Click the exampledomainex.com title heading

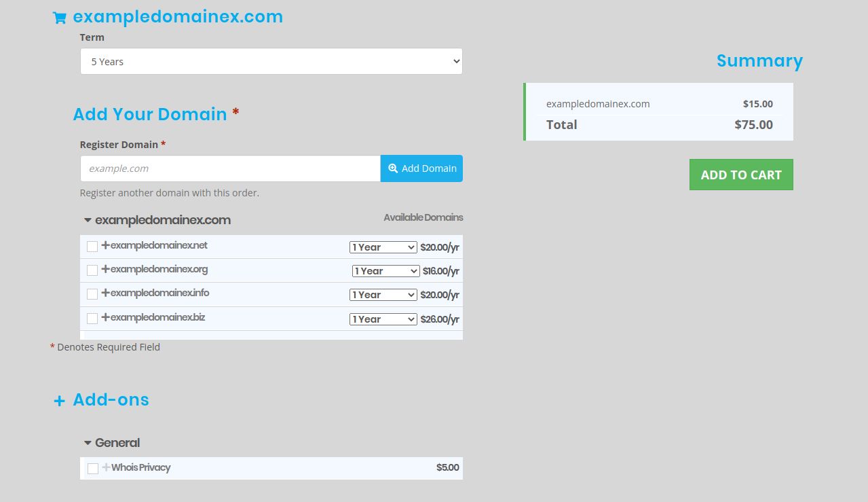click(x=178, y=17)
